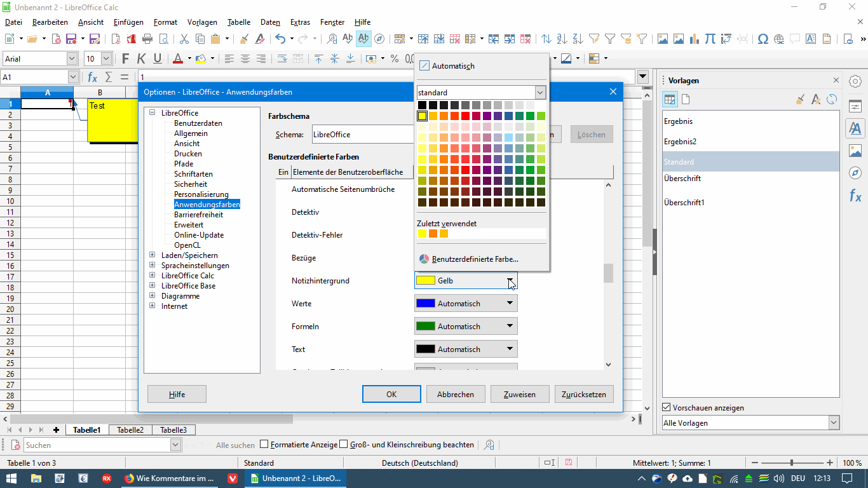Open the Format menu
Viewport: 868px width, 488px height.
[165, 22]
